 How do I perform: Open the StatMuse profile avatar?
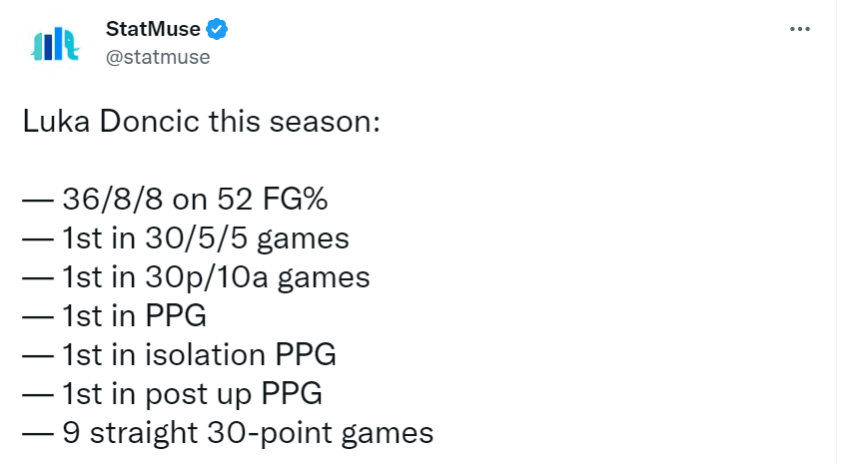pos(55,43)
